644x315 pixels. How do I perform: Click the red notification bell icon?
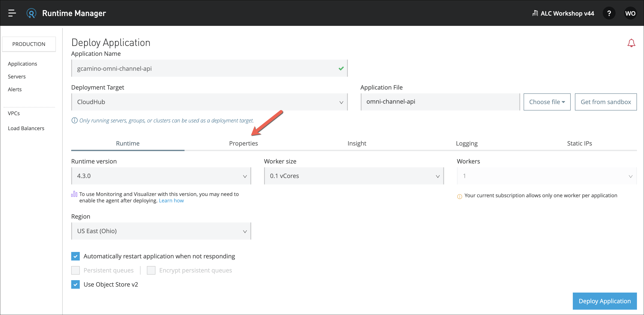tap(631, 43)
